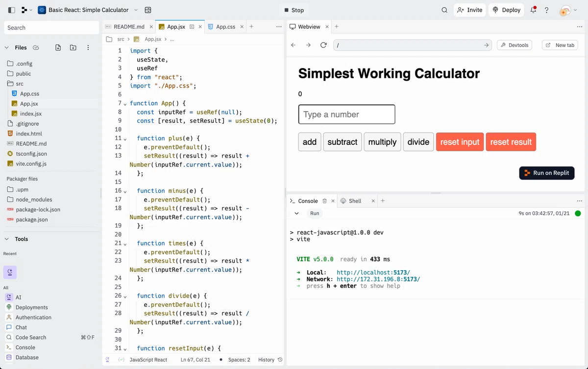Toggle the left sidebar panel icon
588x369 pixels.
point(12,10)
